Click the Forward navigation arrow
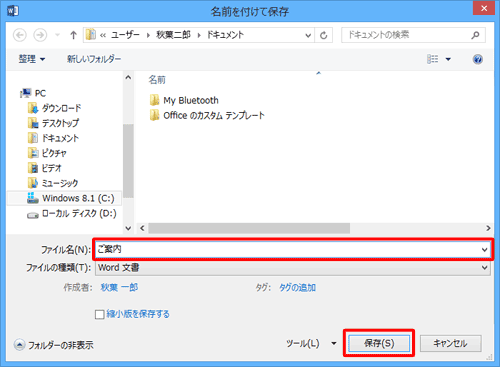This screenshot has width=500, height=367. pos(40,35)
